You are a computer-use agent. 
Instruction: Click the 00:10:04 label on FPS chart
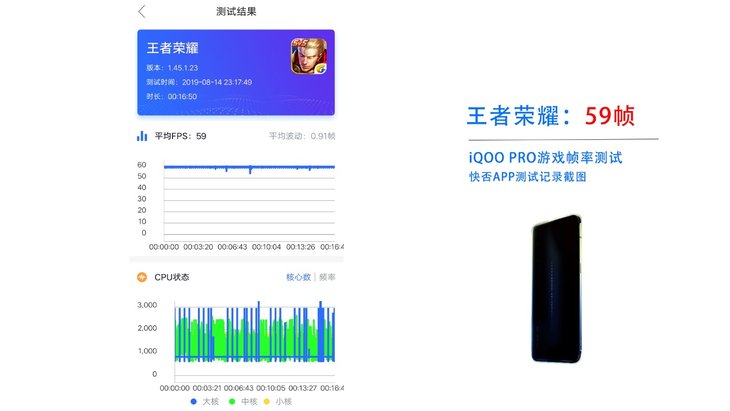click(x=266, y=247)
